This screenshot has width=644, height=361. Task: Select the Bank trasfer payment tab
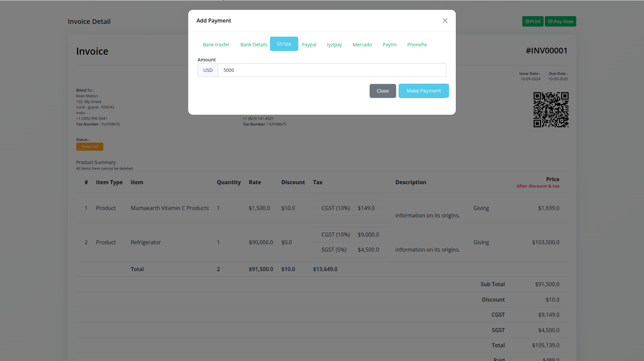click(216, 44)
